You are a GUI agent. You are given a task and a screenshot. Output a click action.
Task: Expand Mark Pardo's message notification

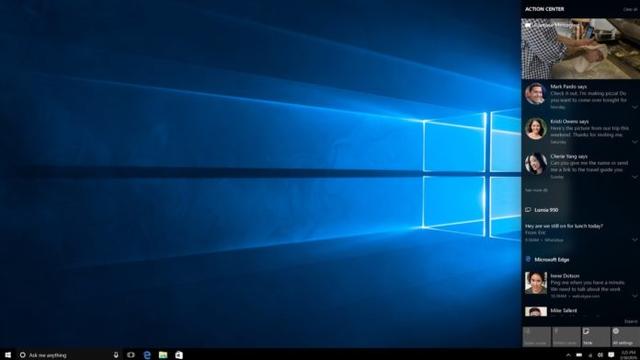(x=635, y=107)
